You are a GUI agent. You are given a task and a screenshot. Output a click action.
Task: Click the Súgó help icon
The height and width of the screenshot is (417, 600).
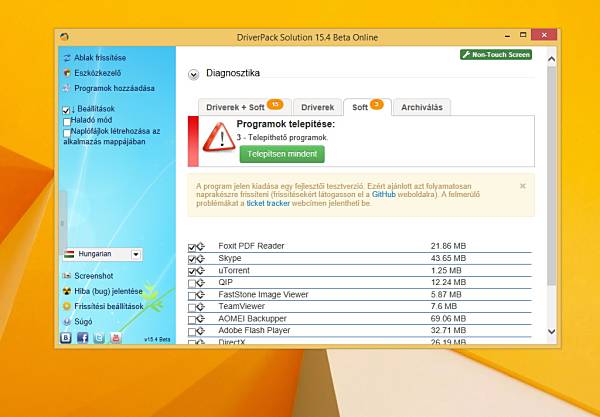[x=67, y=322]
